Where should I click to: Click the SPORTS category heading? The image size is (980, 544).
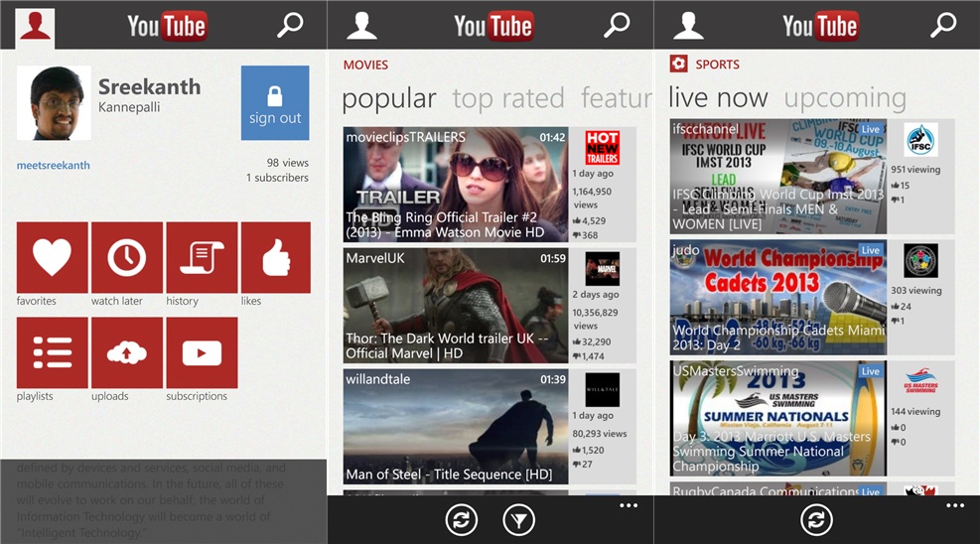click(718, 65)
